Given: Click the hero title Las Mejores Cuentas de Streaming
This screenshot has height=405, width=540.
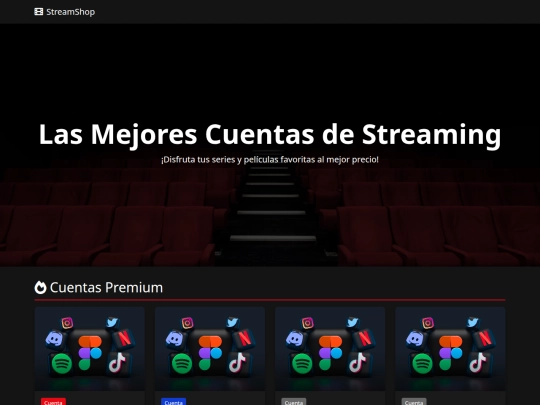Looking at the screenshot, I should (270, 135).
